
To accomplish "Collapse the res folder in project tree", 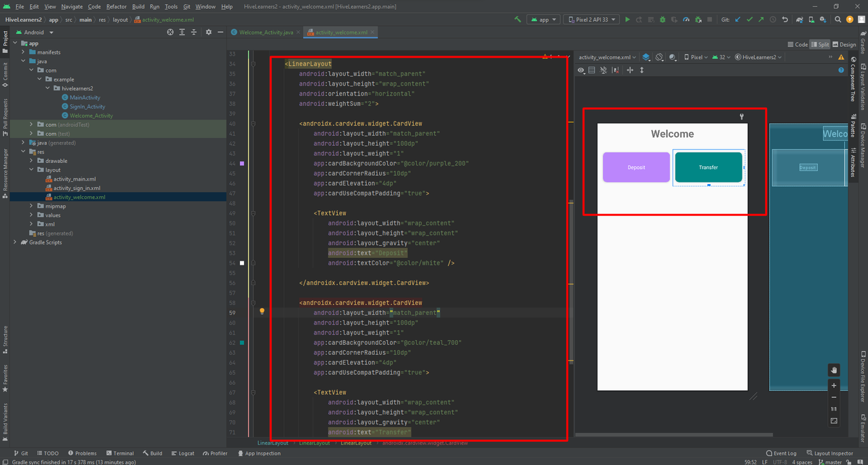I will pyautogui.click(x=24, y=152).
